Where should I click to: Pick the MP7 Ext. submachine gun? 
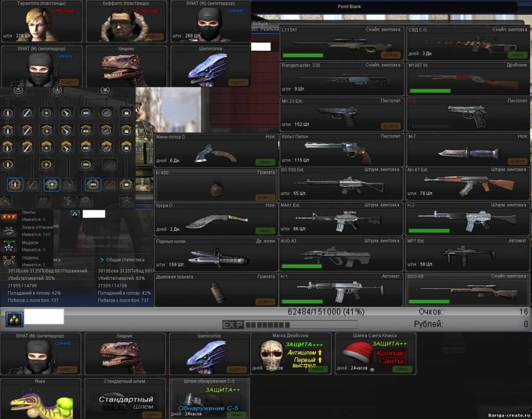coord(467,254)
